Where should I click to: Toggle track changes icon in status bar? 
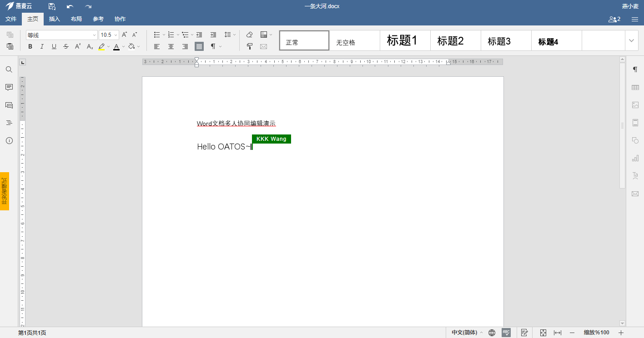click(x=524, y=333)
